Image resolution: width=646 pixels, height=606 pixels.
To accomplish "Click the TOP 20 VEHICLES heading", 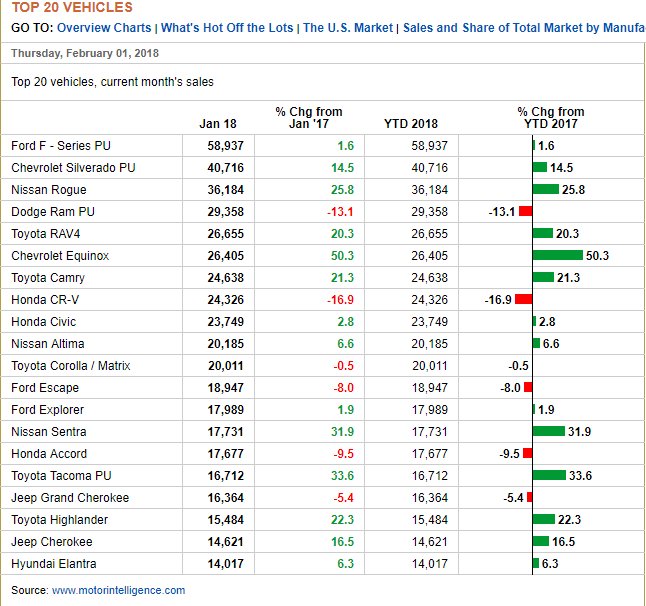I will (72, 7).
